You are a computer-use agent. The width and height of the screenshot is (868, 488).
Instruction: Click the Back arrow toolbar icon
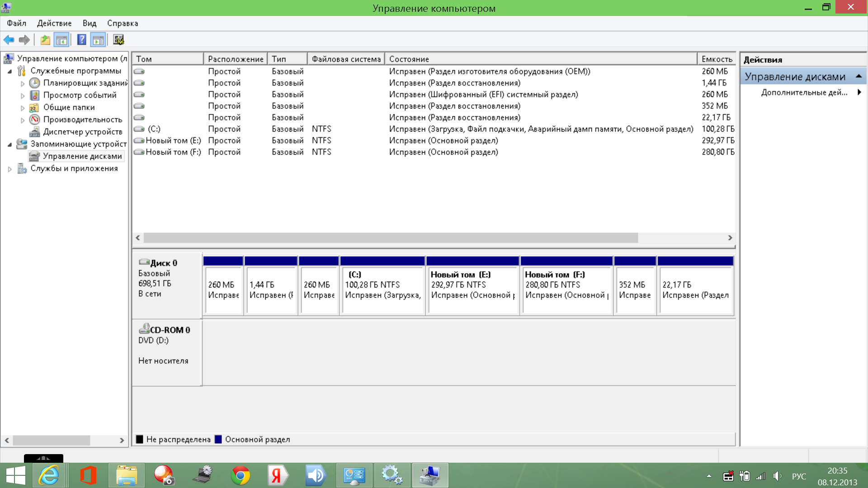(x=9, y=40)
